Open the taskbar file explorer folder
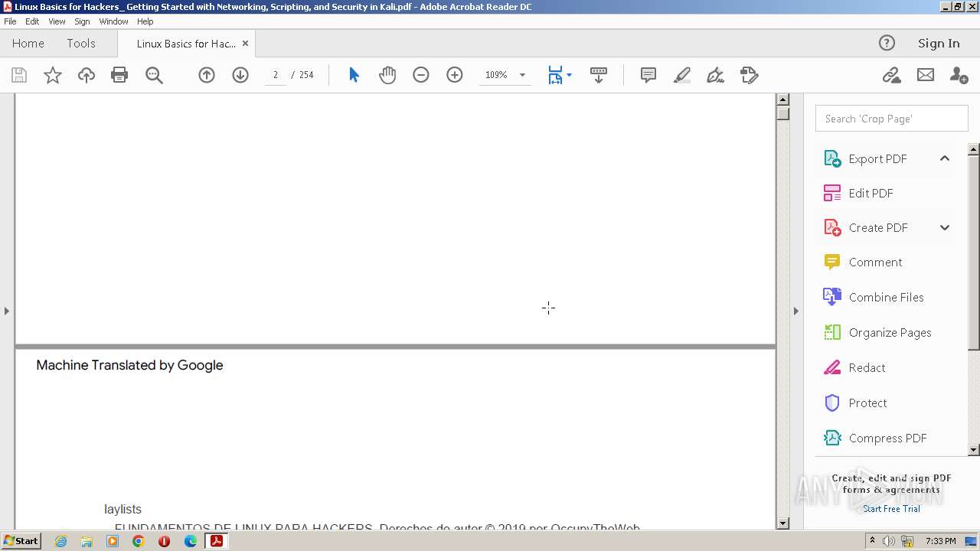This screenshot has height=551, width=980. (x=87, y=541)
